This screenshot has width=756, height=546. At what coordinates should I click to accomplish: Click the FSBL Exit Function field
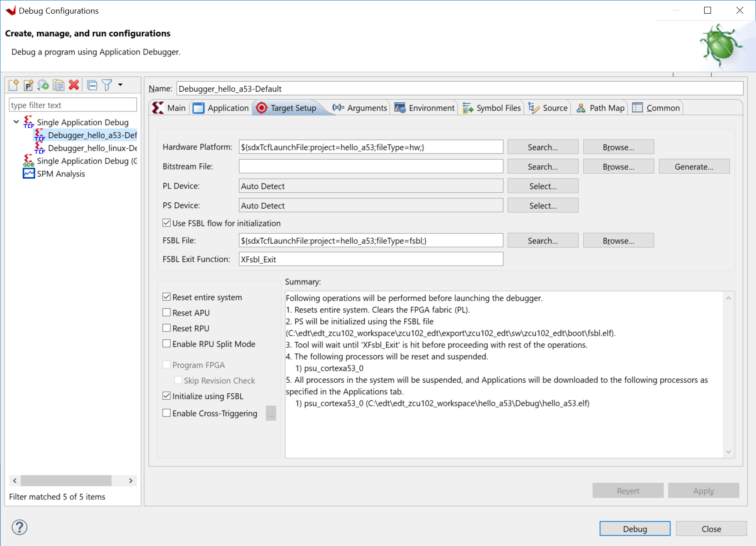click(371, 259)
